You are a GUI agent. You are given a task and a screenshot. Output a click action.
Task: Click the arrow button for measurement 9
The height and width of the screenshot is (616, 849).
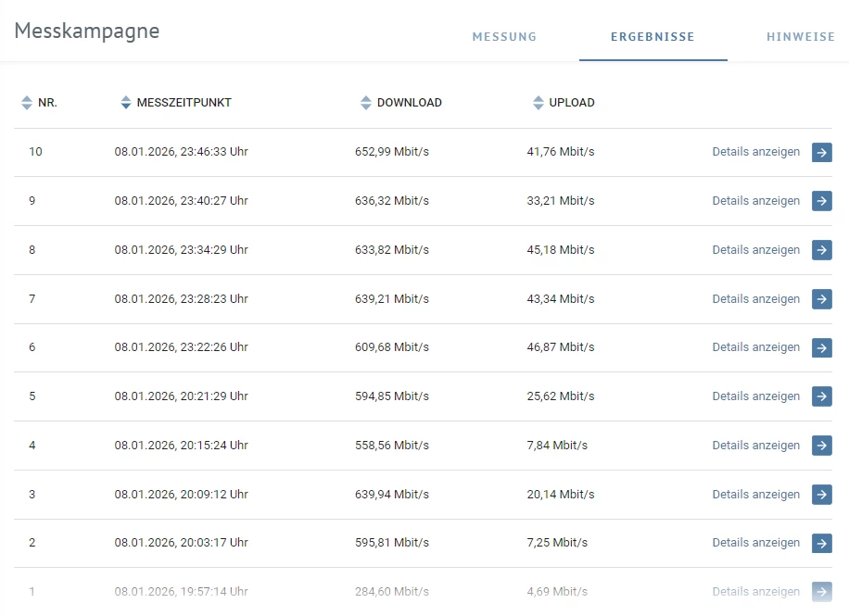(x=822, y=201)
